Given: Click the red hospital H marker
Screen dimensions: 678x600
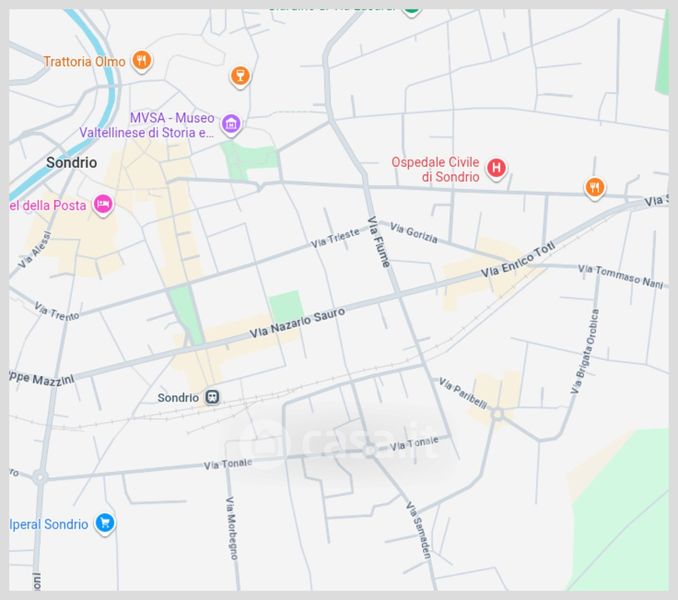Looking at the screenshot, I should (496, 168).
